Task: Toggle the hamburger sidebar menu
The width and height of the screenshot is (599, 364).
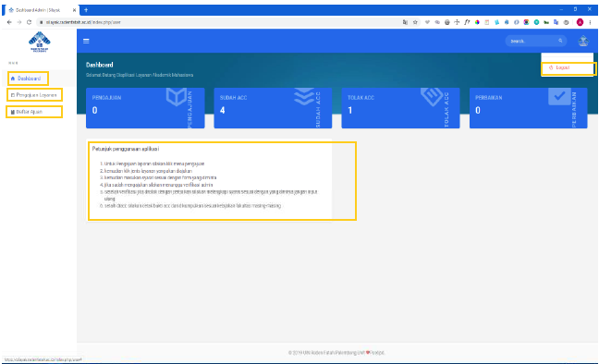Action: pos(86,41)
